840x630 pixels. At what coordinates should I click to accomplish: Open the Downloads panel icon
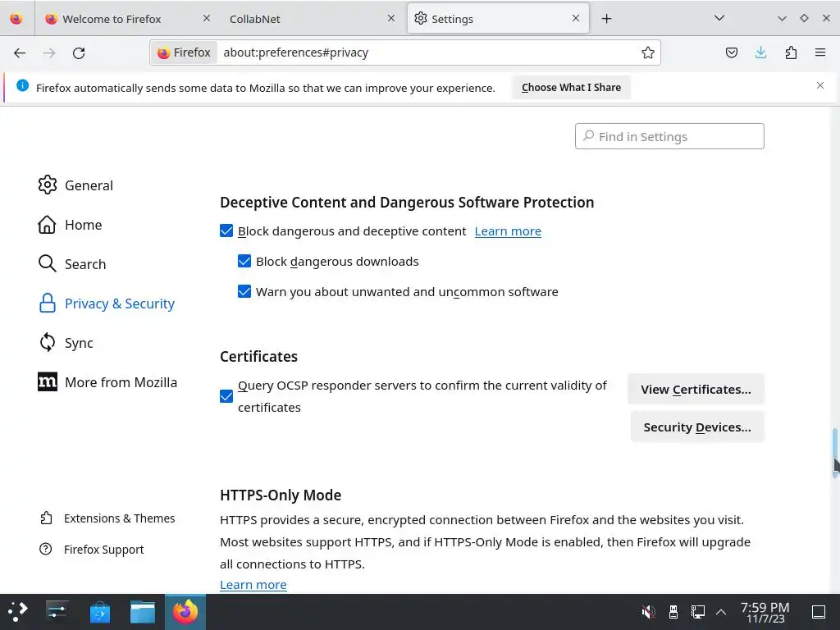click(x=761, y=52)
